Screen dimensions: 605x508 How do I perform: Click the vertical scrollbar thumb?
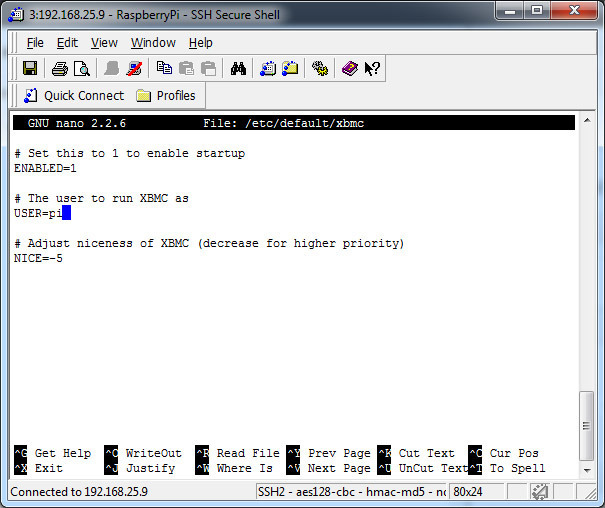587,426
